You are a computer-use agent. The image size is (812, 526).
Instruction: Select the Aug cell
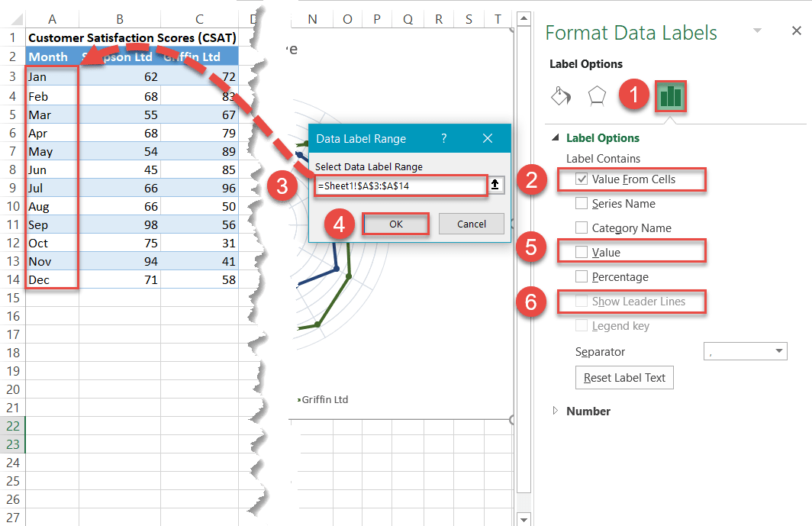(x=53, y=206)
